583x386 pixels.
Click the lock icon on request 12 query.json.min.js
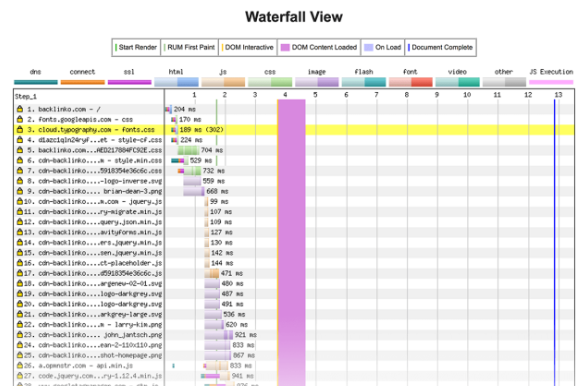click(20, 222)
